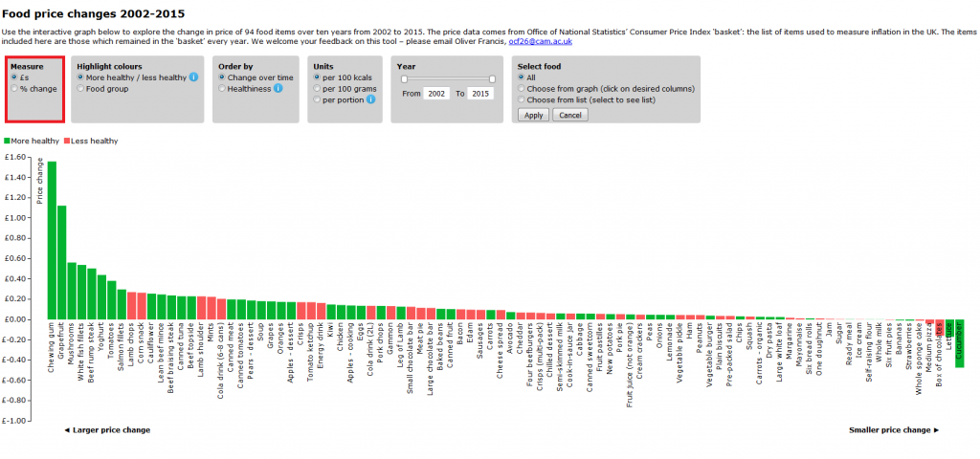Click the Apply button
980x459 pixels.
tap(533, 115)
